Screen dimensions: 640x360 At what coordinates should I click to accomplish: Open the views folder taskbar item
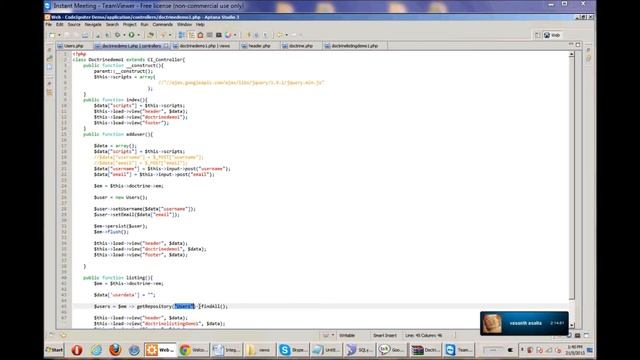(260, 350)
